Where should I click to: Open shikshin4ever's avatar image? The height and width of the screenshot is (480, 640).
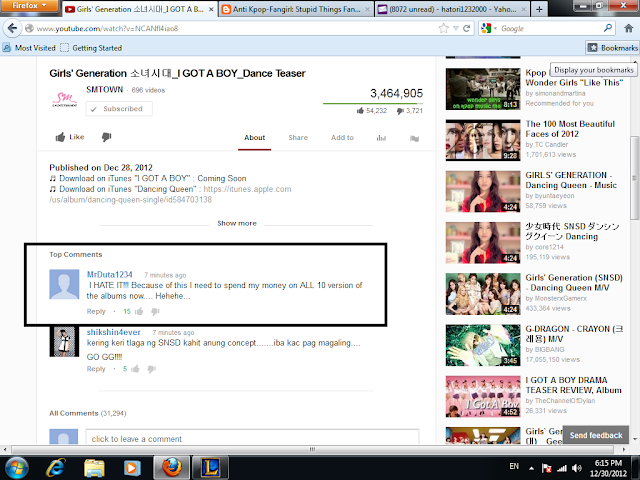click(x=64, y=342)
